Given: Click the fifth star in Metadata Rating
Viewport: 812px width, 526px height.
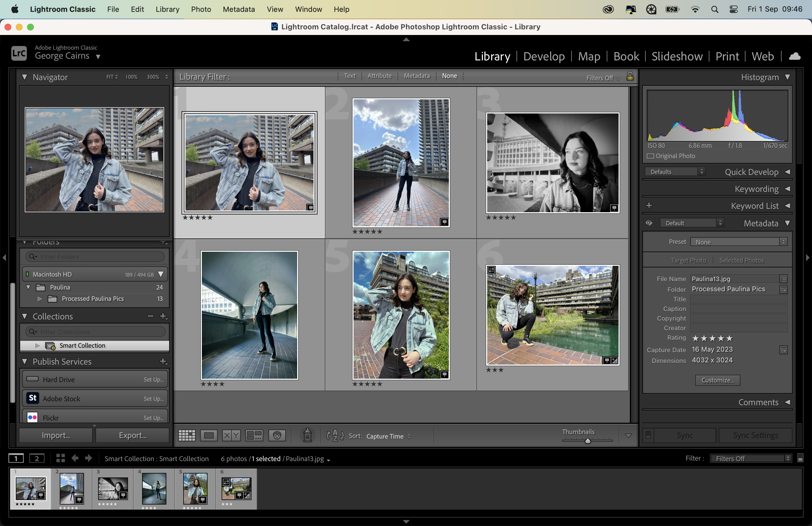Looking at the screenshot, I should point(729,338).
